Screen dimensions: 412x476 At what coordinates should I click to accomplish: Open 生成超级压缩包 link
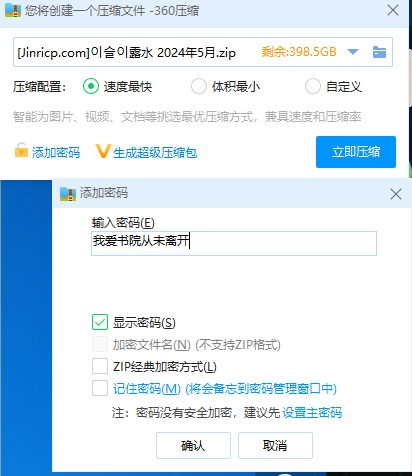[x=155, y=153]
